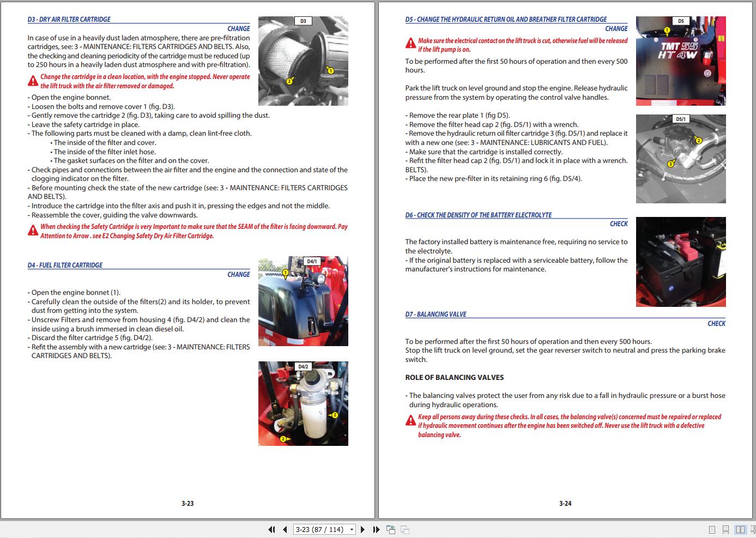Click the previous view navigation icon

point(391,529)
